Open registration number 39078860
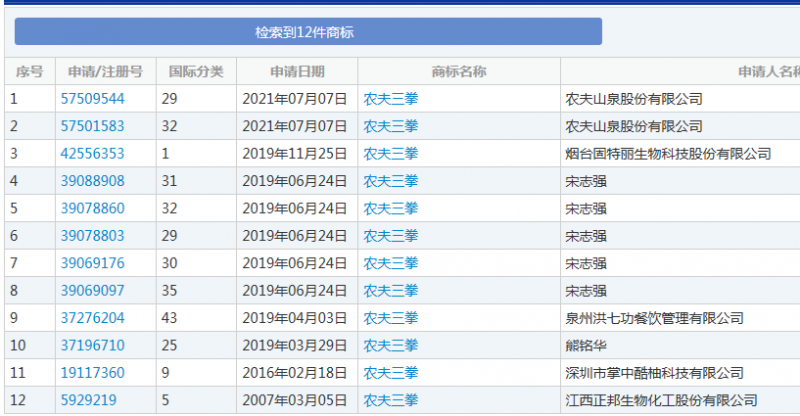 (x=92, y=208)
